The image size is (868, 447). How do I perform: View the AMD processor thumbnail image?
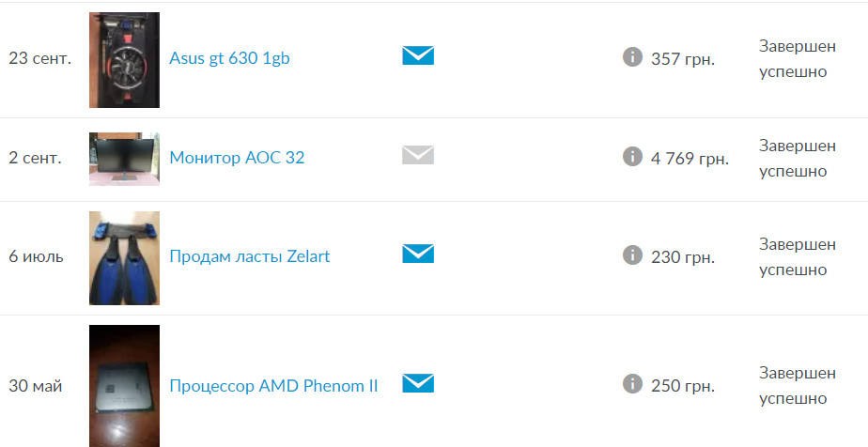click(x=125, y=386)
